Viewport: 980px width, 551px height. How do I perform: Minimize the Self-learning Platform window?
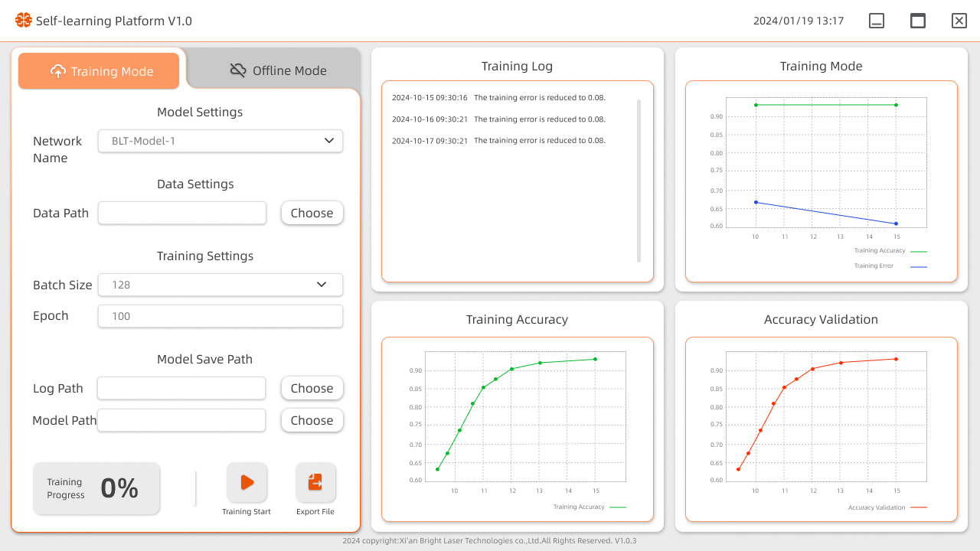[x=877, y=21]
